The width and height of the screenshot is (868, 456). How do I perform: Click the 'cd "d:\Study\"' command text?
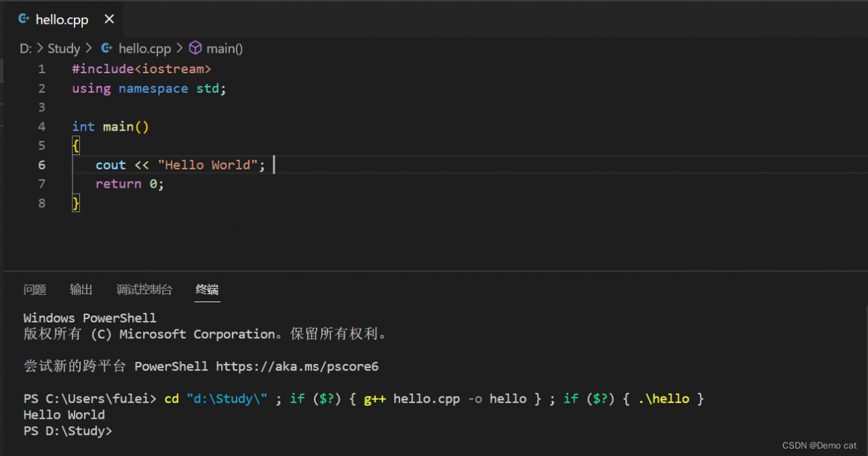point(216,398)
